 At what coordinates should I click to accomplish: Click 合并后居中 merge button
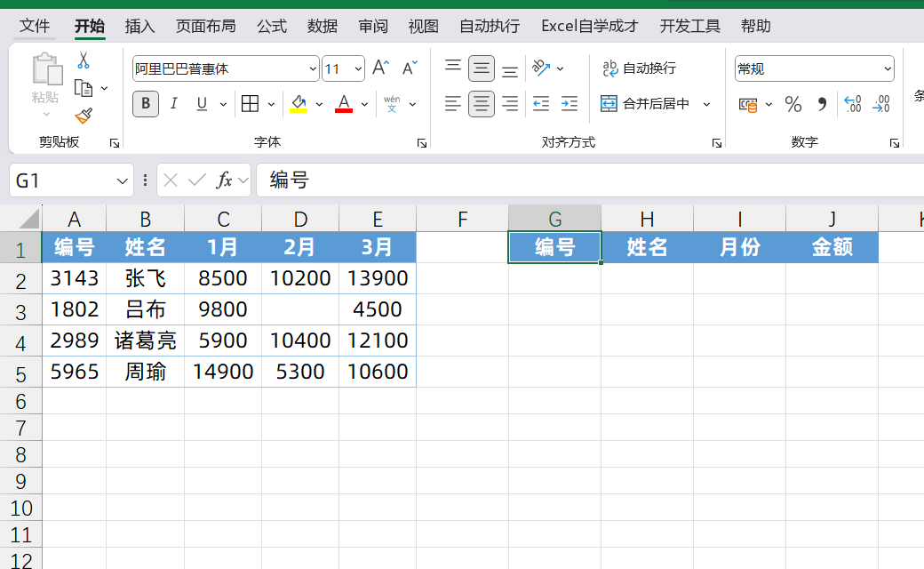645,104
